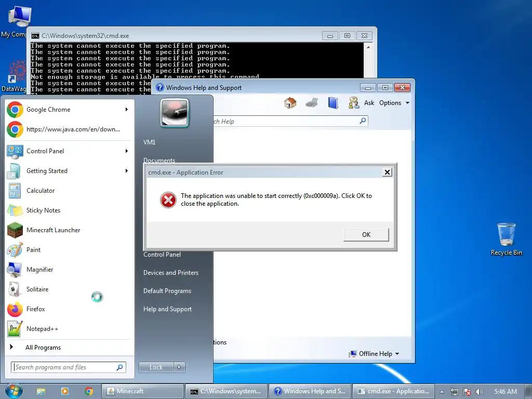Open Help and Support
Image resolution: width=532 pixels, height=399 pixels.
click(168, 309)
